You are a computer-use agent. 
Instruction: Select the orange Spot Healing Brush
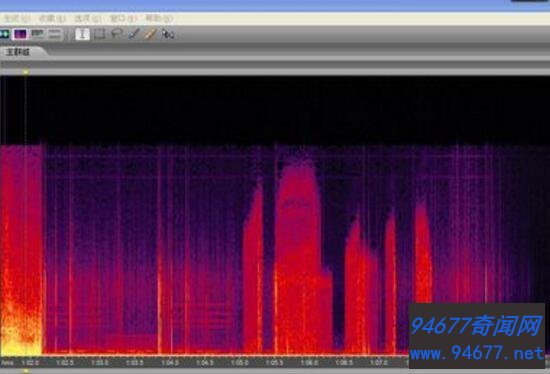point(150,34)
